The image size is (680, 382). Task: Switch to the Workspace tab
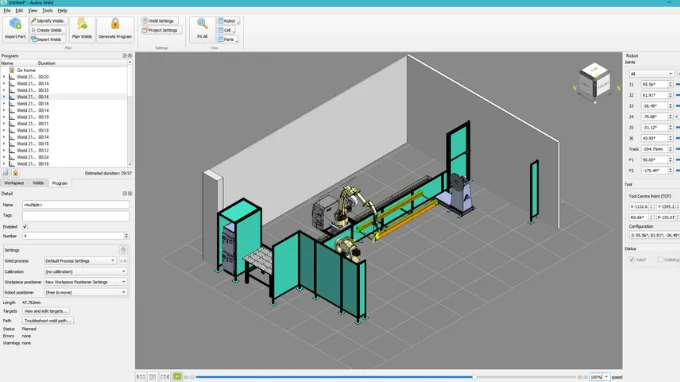14,183
